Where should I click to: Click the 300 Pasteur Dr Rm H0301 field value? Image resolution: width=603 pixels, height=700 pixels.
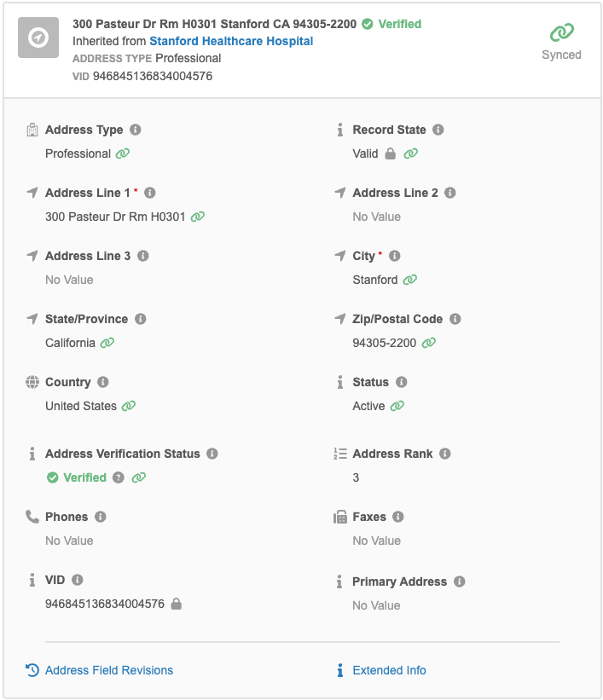(x=115, y=217)
